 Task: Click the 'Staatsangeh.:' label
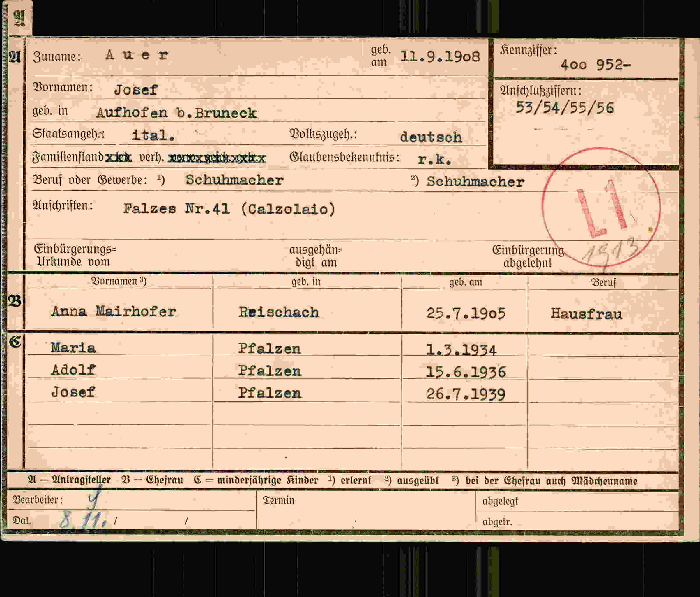[x=68, y=134]
